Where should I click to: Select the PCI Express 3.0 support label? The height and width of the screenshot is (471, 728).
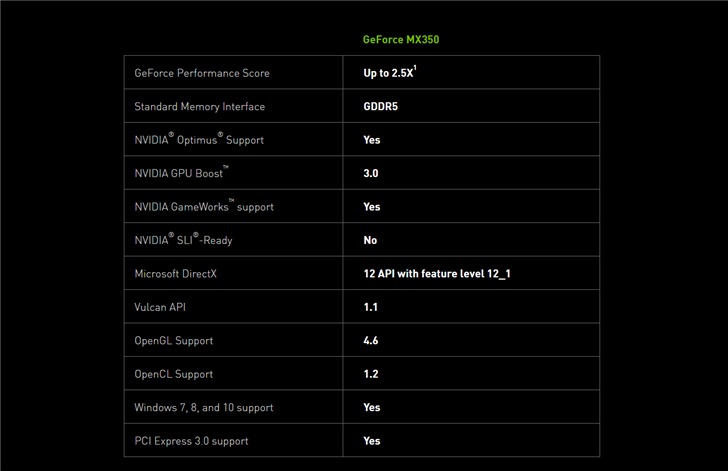coord(191,440)
